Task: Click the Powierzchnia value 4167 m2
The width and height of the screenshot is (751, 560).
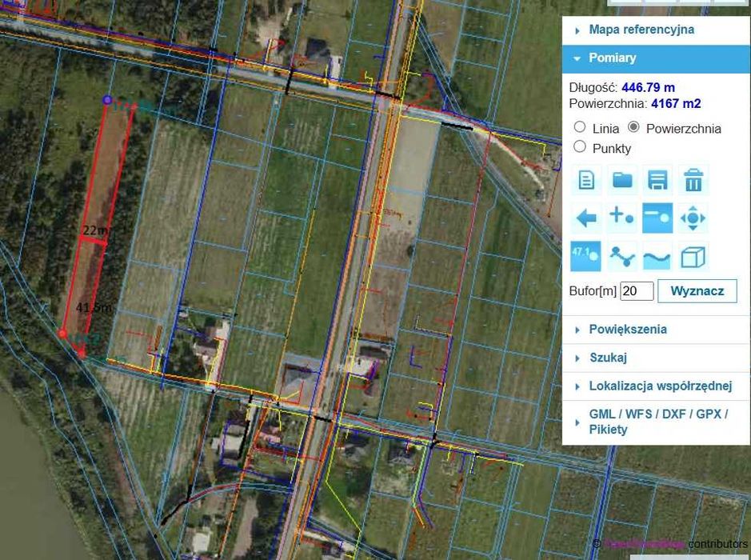Action: coord(676,103)
